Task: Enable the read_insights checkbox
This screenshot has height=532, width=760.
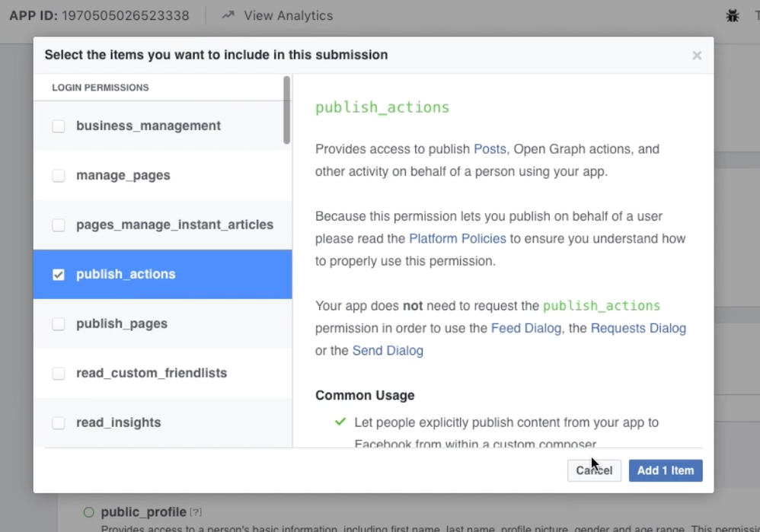Action: click(59, 423)
